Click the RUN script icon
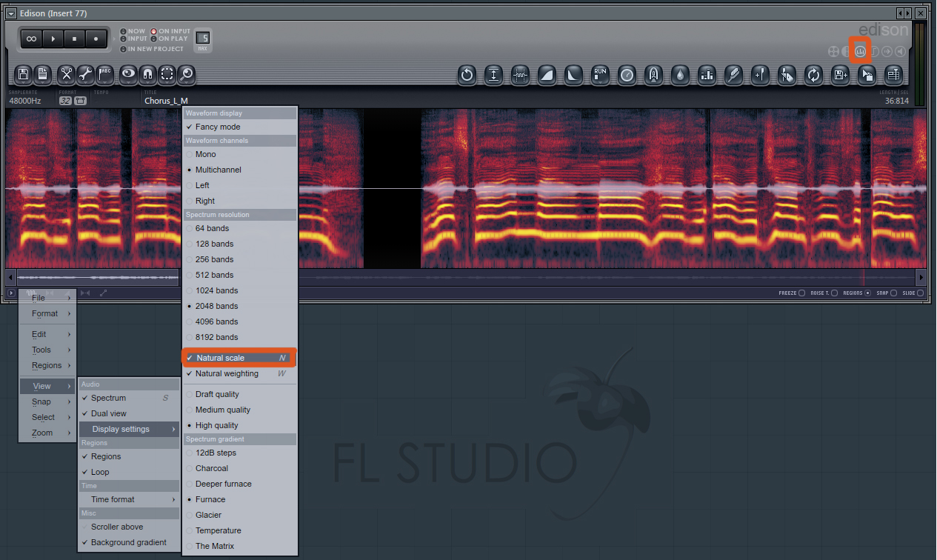 pos(600,74)
